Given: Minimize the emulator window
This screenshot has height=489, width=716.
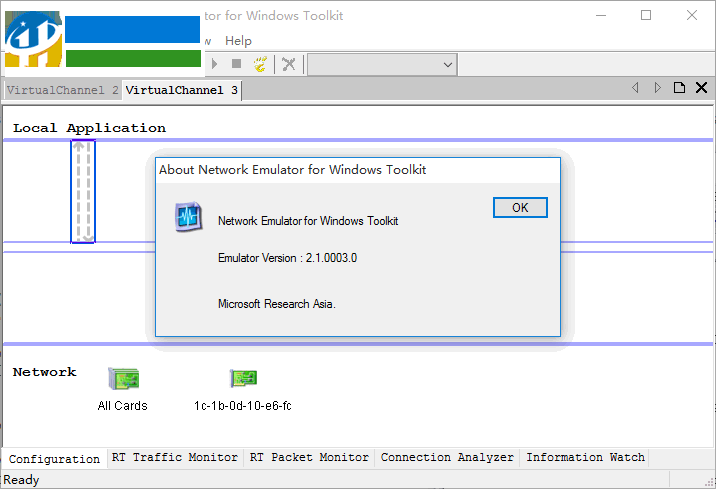Looking at the screenshot, I should point(601,16).
